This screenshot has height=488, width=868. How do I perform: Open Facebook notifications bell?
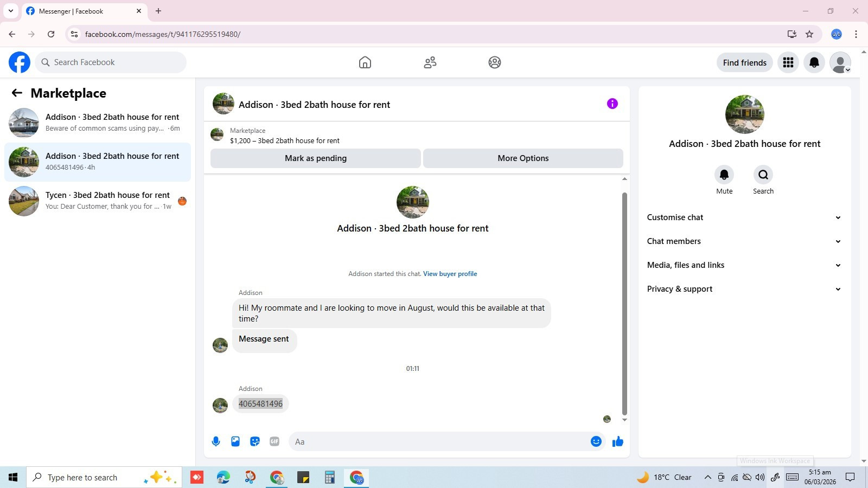[x=814, y=62]
